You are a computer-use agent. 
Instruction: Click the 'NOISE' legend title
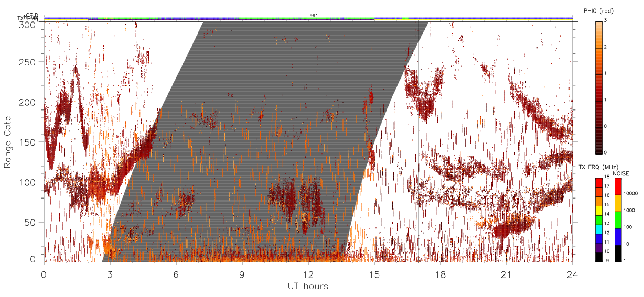(x=621, y=173)
